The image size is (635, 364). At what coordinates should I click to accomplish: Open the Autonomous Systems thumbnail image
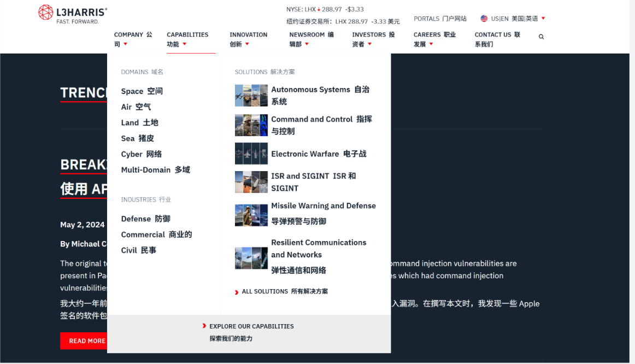pyautogui.click(x=251, y=95)
